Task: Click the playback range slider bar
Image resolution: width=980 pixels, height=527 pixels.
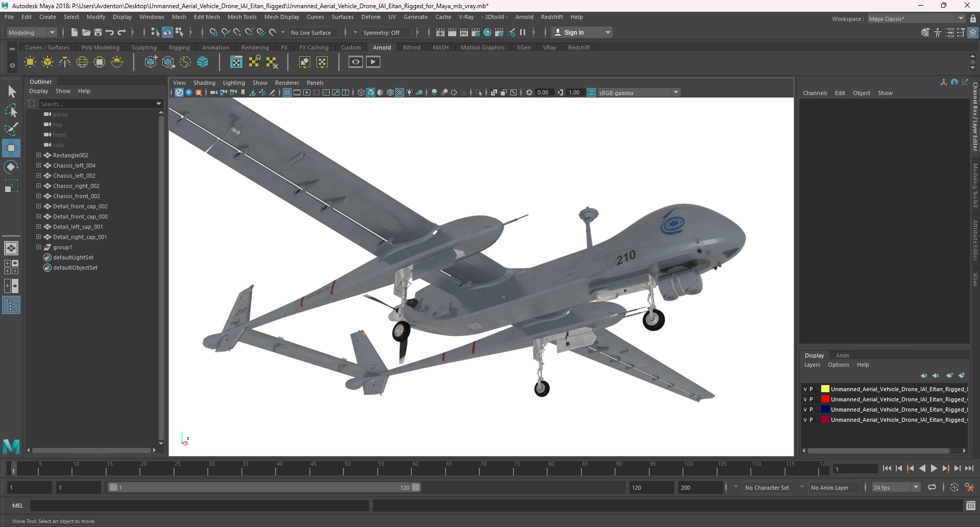Action: (x=265, y=488)
